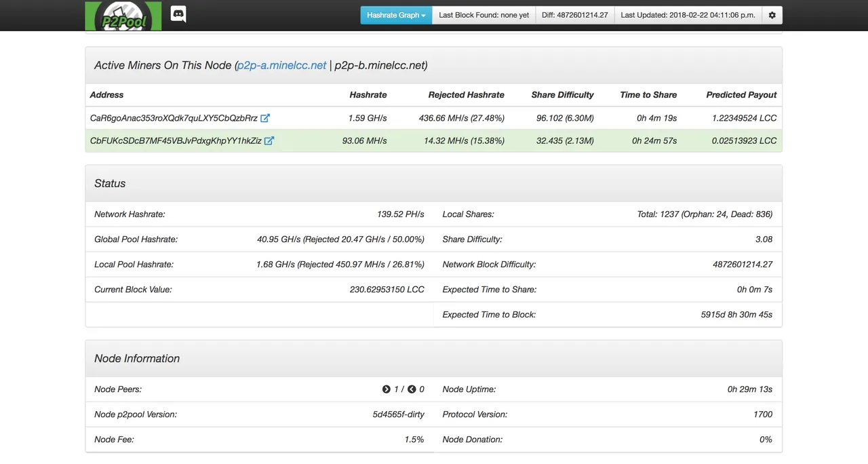
Task: Click rejected hashrate 14.32 MH/s (15.38%)
Action: [x=465, y=141]
